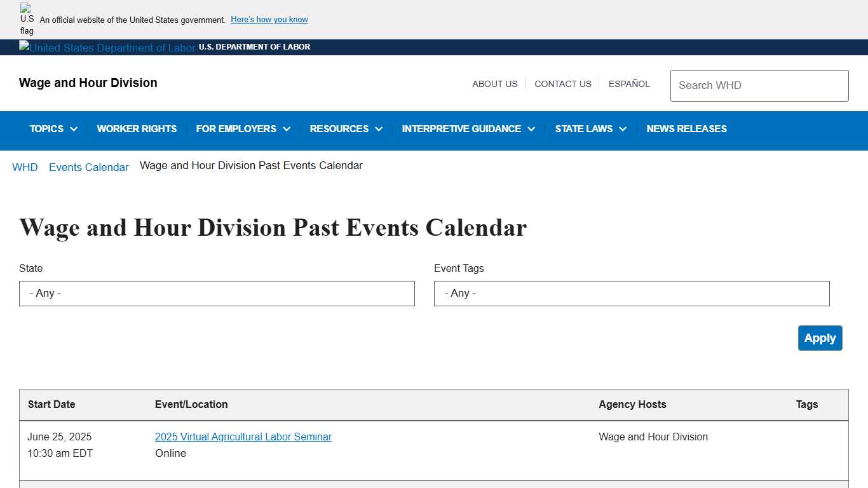The height and width of the screenshot is (488, 868).
Task: Select the Worker Rights menu item
Action: (x=137, y=129)
